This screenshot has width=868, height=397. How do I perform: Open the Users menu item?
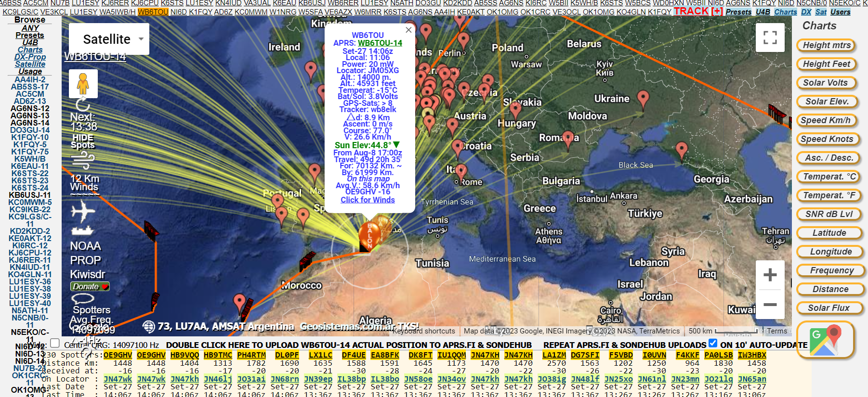click(x=840, y=12)
